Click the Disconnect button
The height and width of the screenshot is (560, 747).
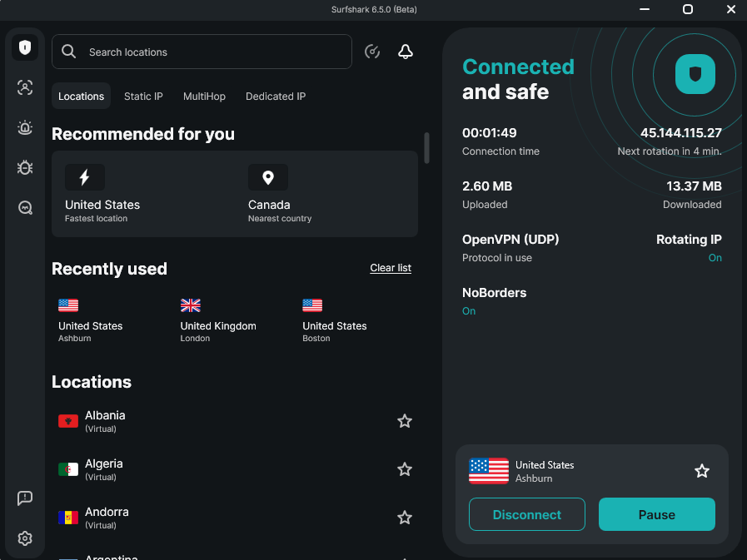pos(527,514)
